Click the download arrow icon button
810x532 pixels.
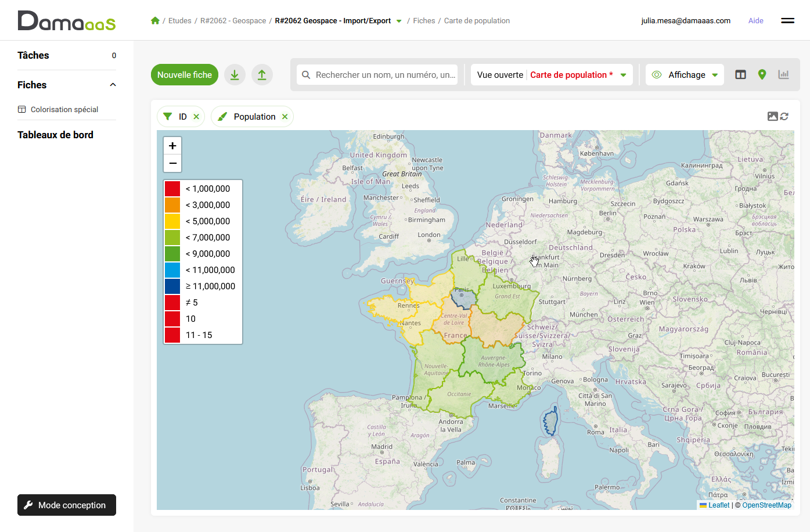tap(235, 75)
